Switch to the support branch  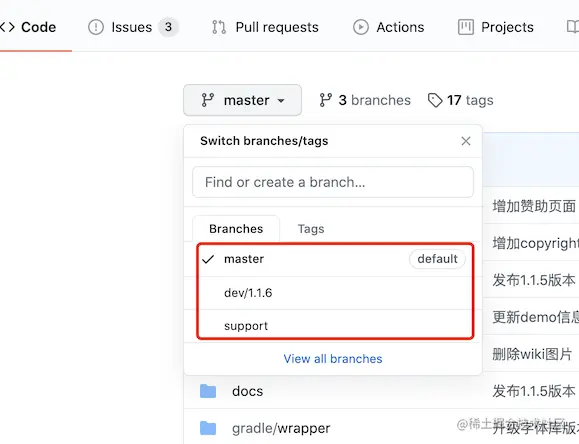click(333, 326)
